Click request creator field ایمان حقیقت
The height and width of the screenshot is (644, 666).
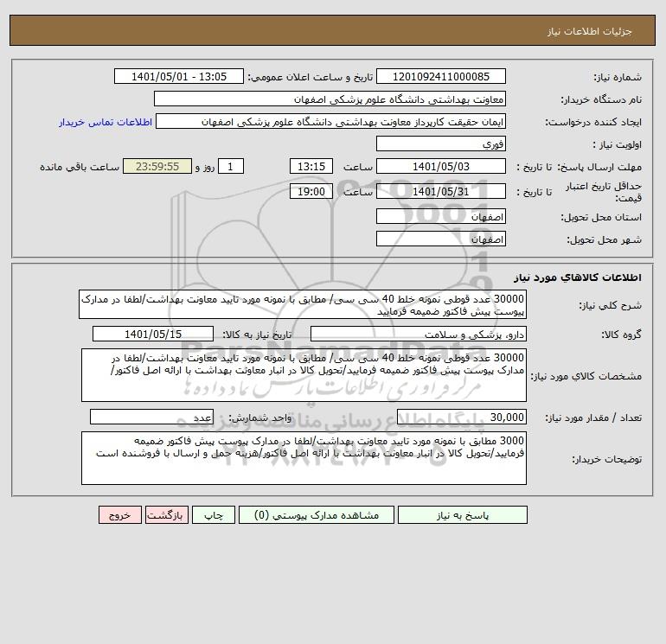coord(331,121)
